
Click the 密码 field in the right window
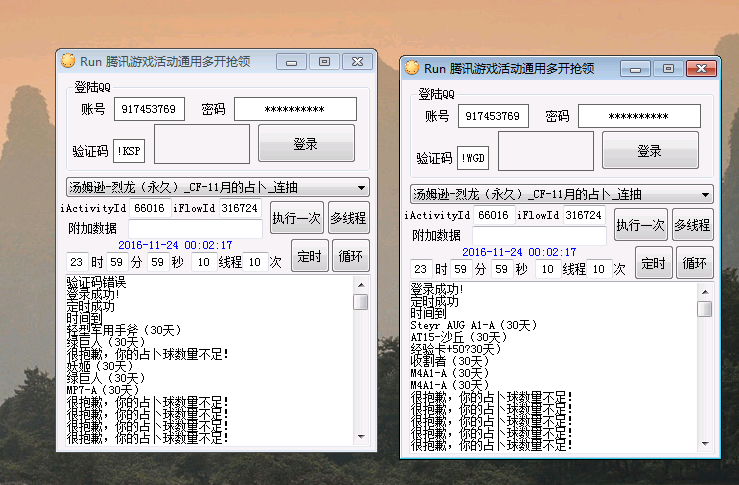(640, 116)
